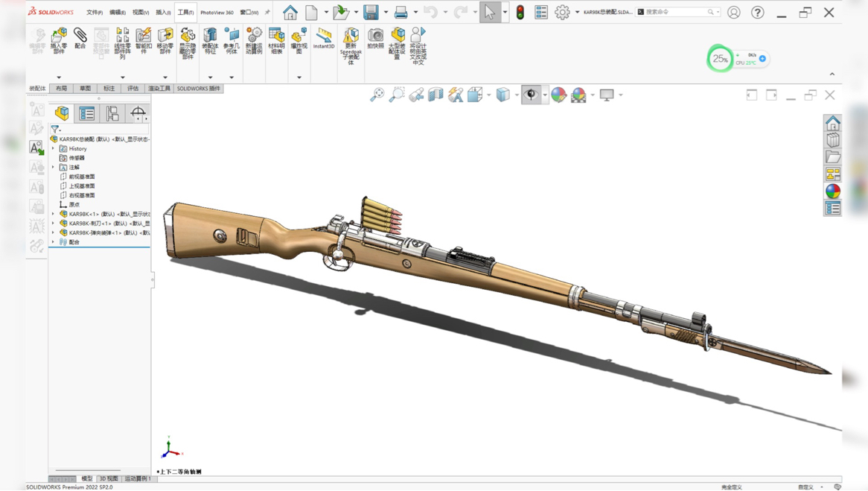Open the PhotoView 360 menu
868x491 pixels.
coord(217,12)
